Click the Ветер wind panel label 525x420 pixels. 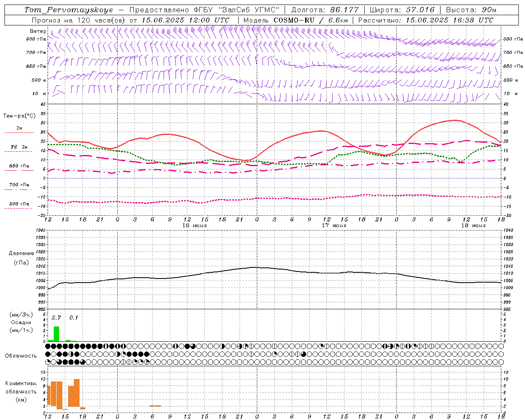38,31
